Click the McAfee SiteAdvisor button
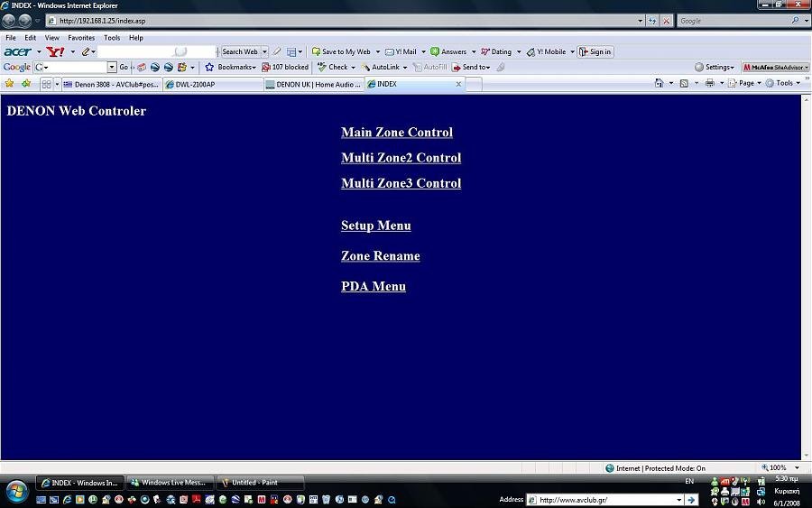812x508 pixels. tap(775, 67)
